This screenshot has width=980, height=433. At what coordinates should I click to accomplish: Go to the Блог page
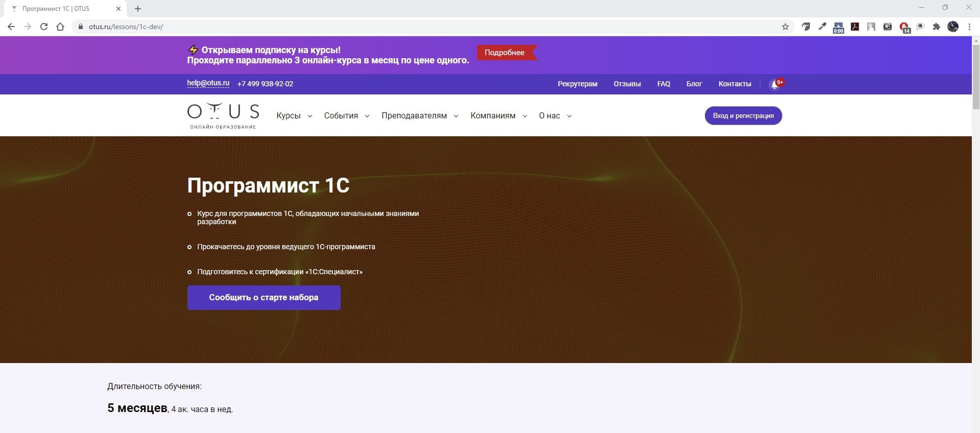pyautogui.click(x=694, y=84)
